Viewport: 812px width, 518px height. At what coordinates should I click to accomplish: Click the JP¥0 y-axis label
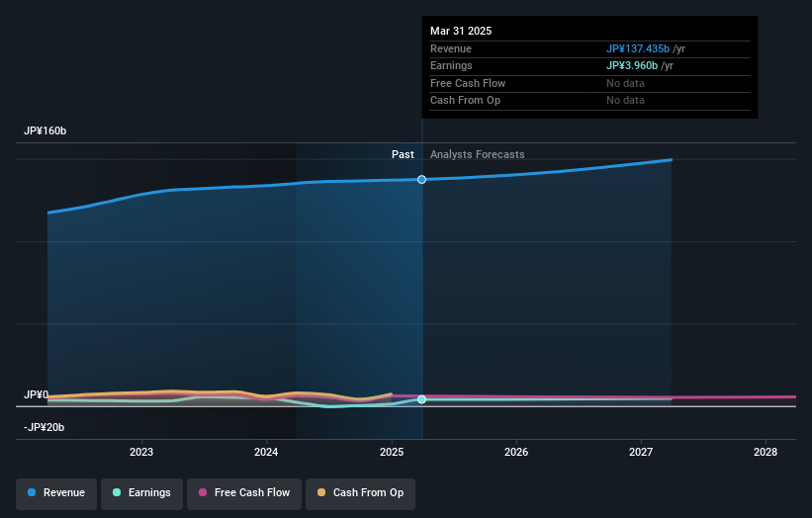(x=37, y=394)
